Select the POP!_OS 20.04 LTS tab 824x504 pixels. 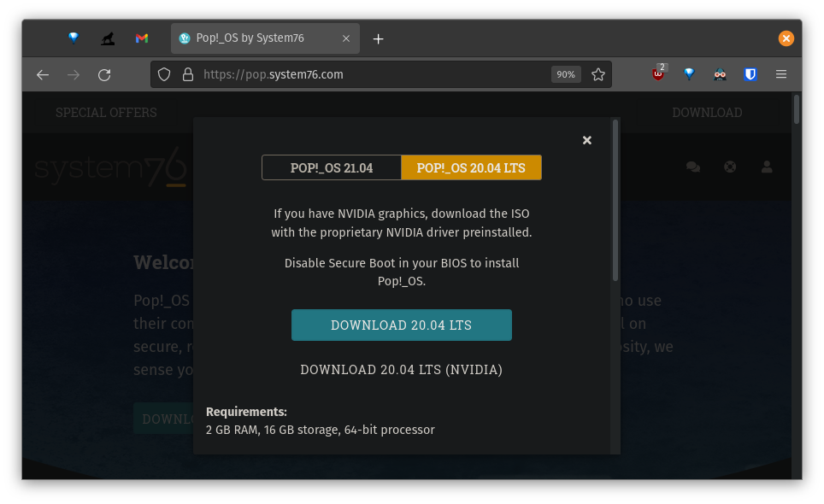coord(471,167)
